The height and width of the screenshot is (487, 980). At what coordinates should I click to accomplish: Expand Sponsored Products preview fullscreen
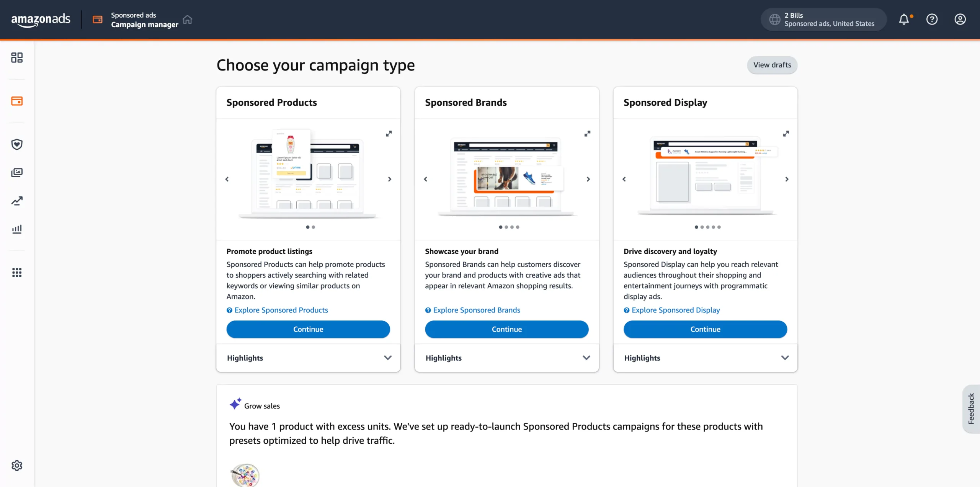(389, 133)
